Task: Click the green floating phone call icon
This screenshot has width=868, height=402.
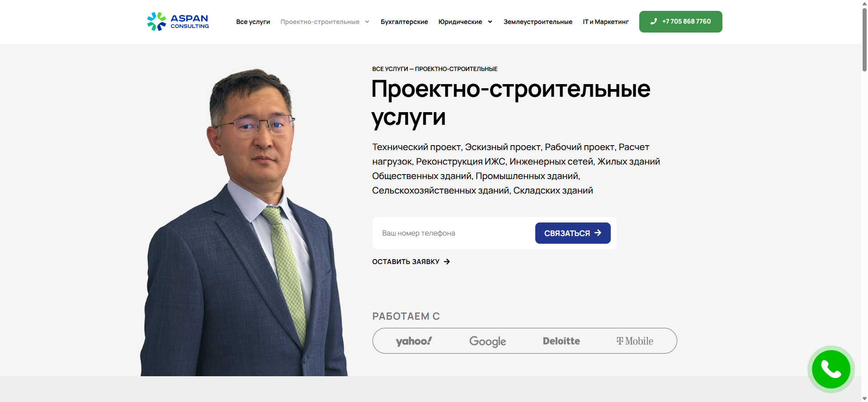Action: click(x=831, y=369)
